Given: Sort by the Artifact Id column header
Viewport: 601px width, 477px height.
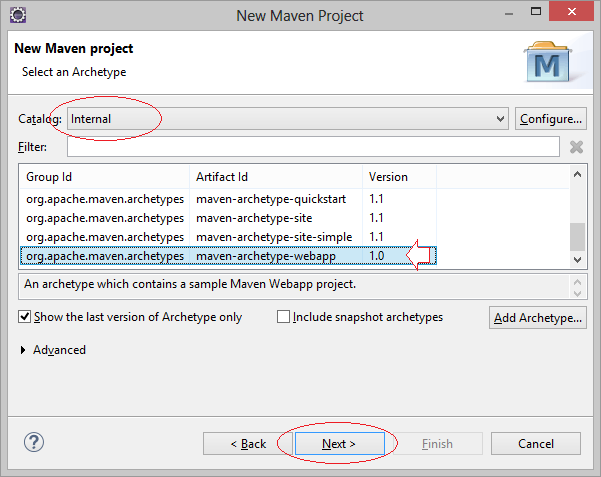Looking at the screenshot, I should (x=276, y=177).
